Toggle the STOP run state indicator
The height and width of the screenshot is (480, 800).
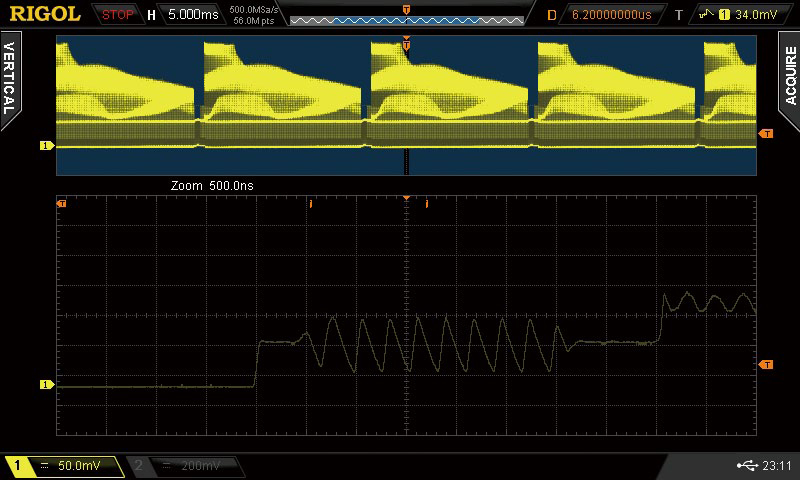click(x=118, y=15)
